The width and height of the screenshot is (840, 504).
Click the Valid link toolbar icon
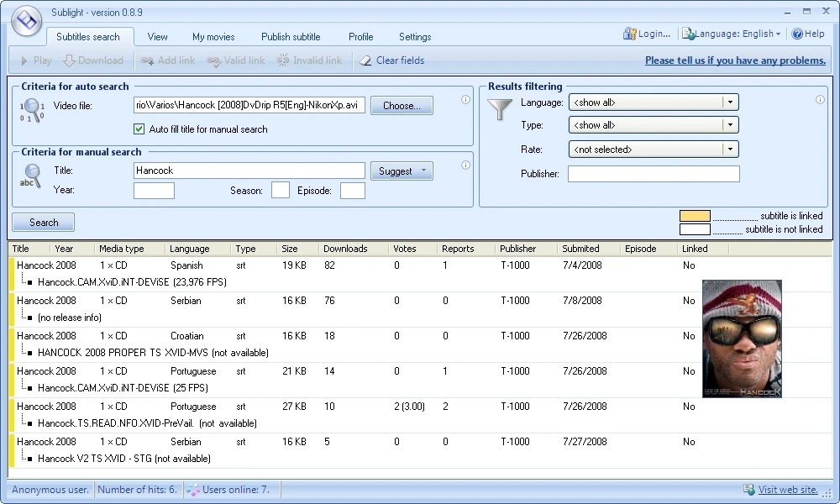click(x=213, y=60)
